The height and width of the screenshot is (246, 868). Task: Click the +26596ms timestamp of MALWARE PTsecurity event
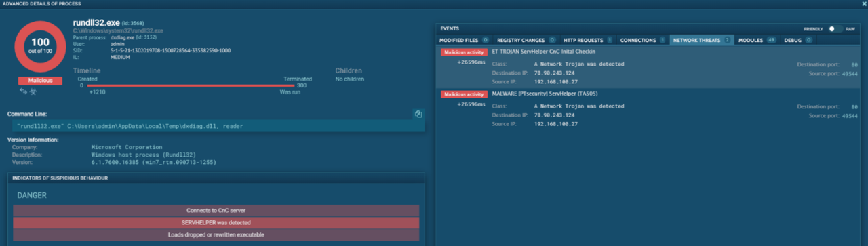pos(471,104)
